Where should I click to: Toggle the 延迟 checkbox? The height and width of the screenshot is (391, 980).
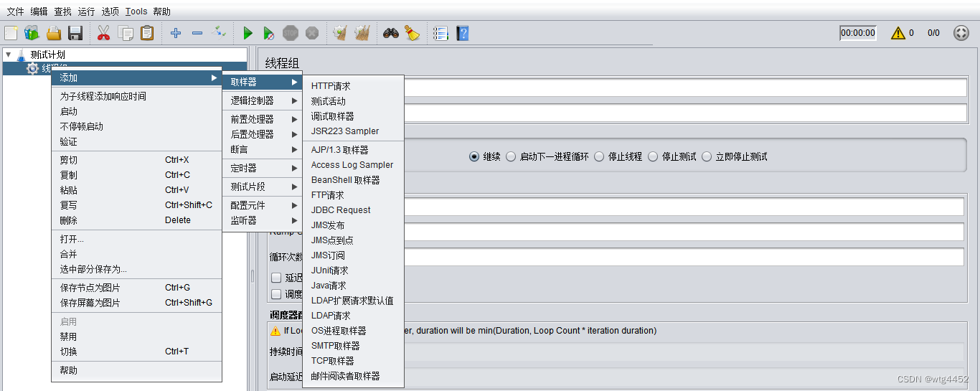click(x=276, y=278)
